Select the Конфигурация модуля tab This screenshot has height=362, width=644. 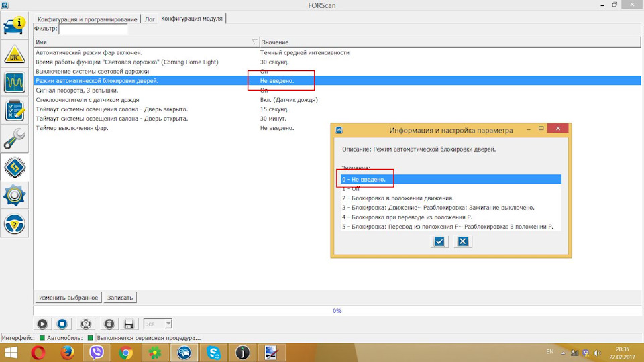point(192,19)
